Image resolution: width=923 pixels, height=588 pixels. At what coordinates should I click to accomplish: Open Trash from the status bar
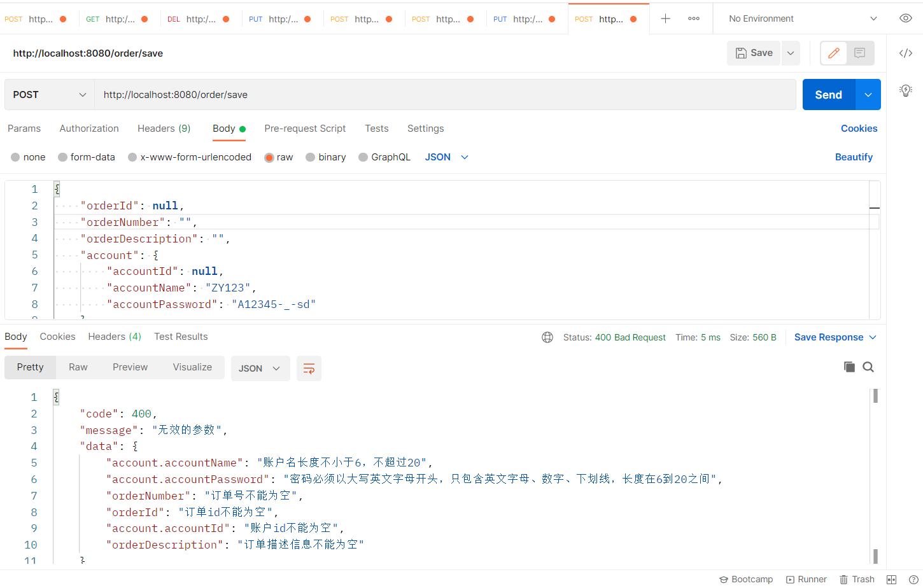[857, 579]
